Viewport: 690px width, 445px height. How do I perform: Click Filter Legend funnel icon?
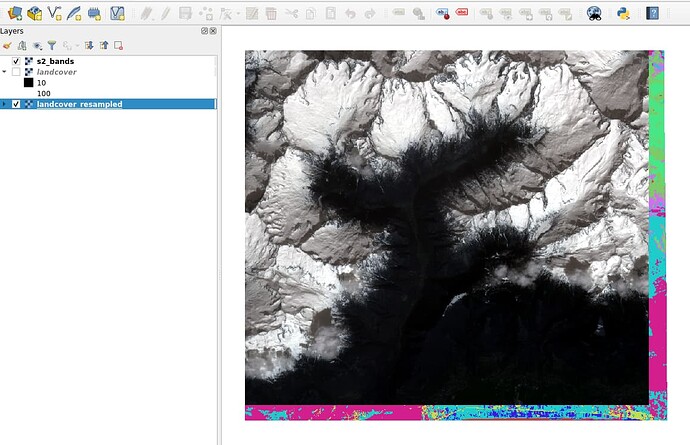pos(52,45)
